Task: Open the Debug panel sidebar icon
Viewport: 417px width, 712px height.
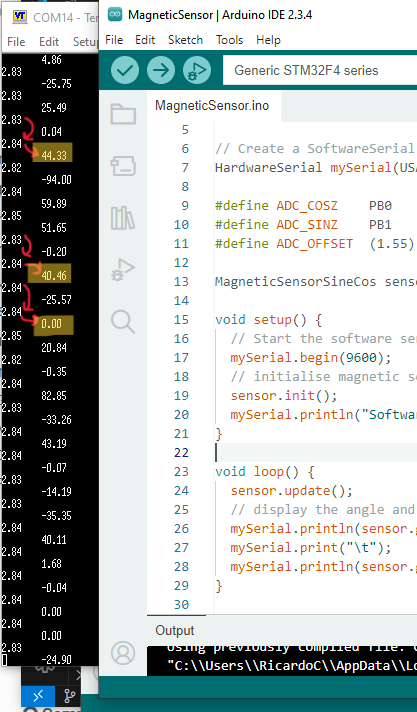Action: point(123,270)
